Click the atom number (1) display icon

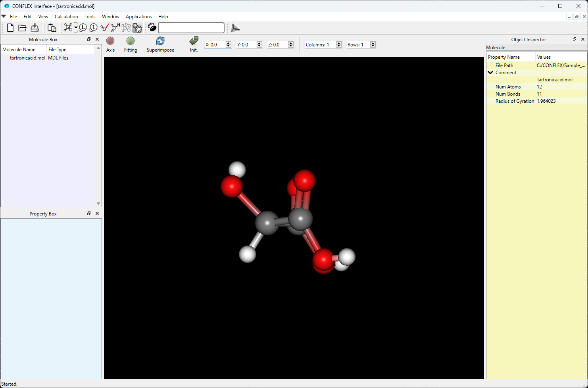93,27
